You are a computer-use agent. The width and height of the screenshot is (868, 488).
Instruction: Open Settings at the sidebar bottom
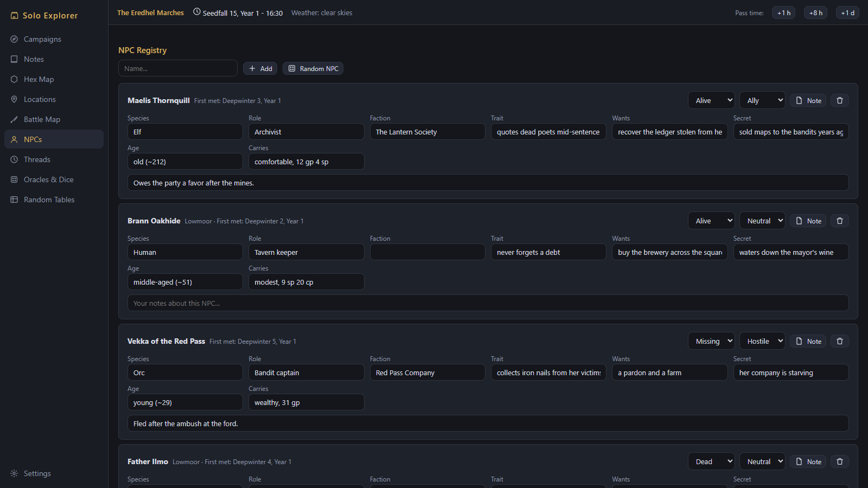pos(54,473)
